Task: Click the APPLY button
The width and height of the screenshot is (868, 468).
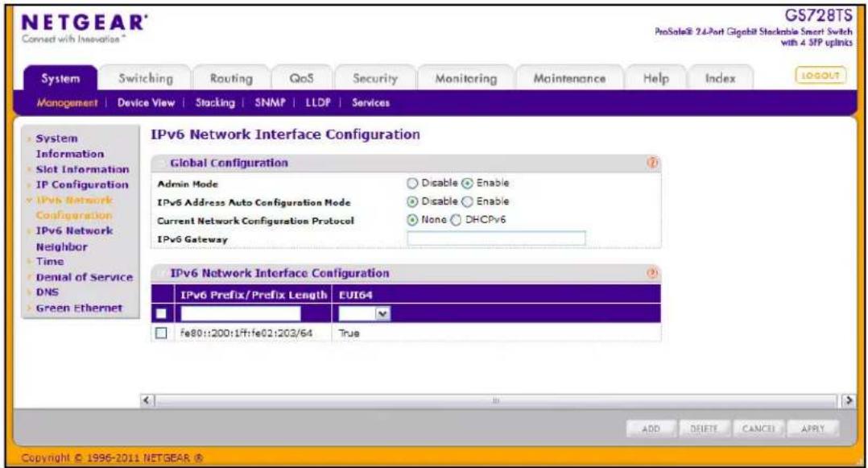Action: pyautogui.click(x=812, y=429)
